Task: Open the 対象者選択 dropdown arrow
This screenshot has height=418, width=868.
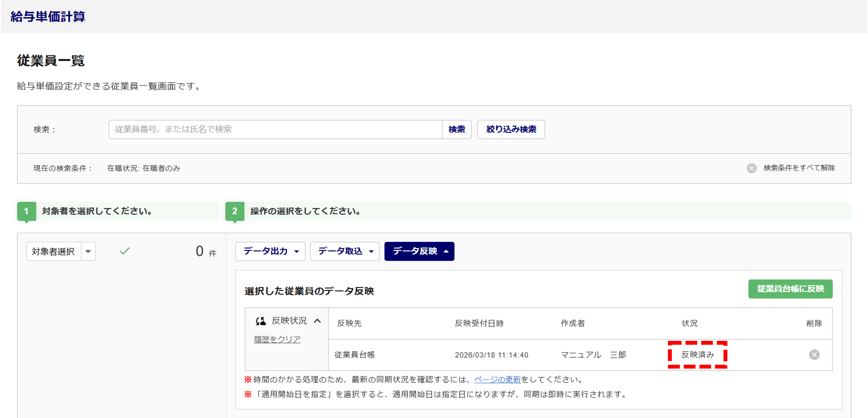Action: point(89,251)
